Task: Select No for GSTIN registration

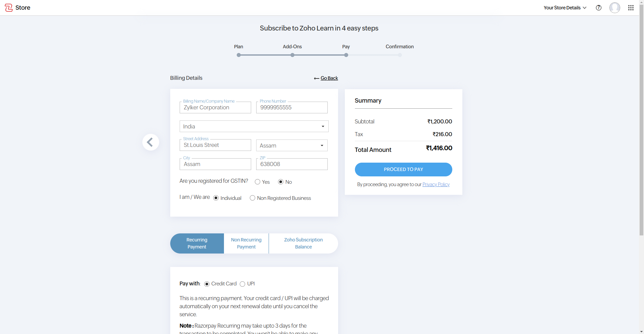Action: pos(281,182)
